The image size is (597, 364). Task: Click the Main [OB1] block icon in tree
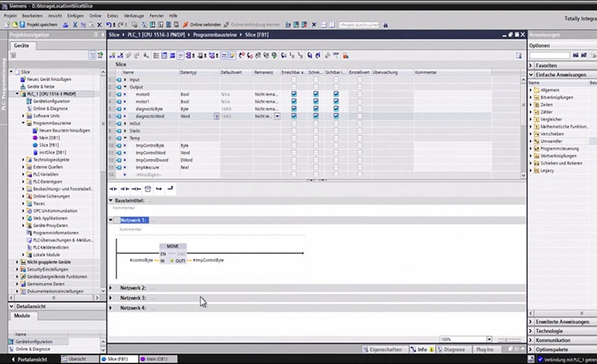click(35, 138)
